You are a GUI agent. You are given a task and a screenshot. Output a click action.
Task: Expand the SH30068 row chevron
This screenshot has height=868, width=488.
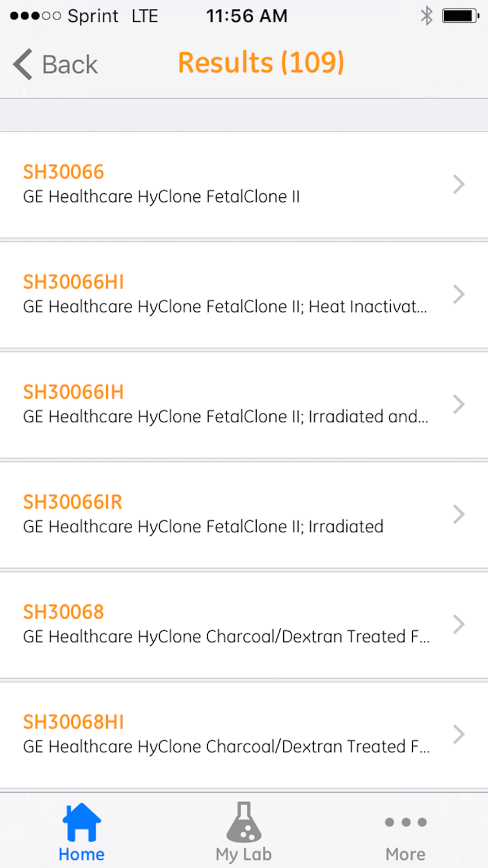coord(458,624)
